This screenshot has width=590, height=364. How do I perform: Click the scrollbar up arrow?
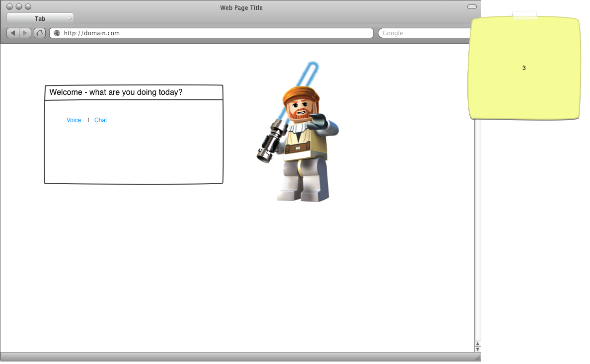(477, 344)
